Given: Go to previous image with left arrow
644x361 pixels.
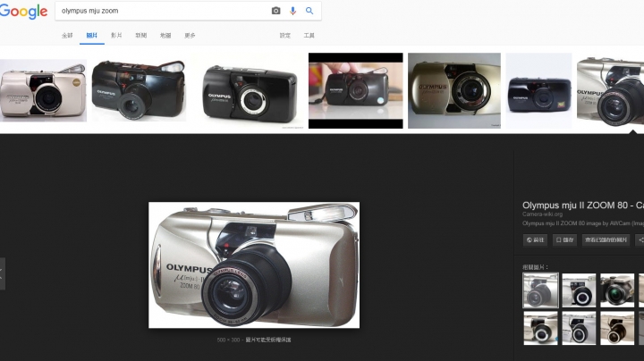Looking at the screenshot, I should (2, 274).
